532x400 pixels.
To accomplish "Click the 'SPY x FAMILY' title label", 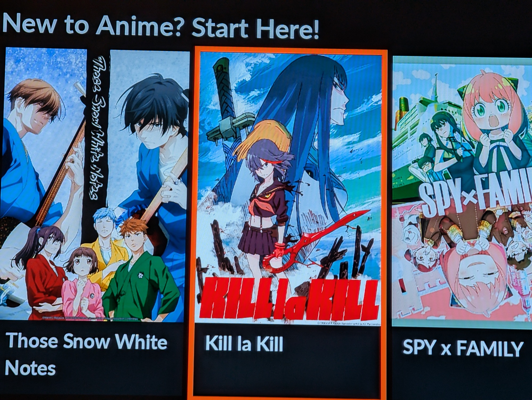I will tap(463, 348).
